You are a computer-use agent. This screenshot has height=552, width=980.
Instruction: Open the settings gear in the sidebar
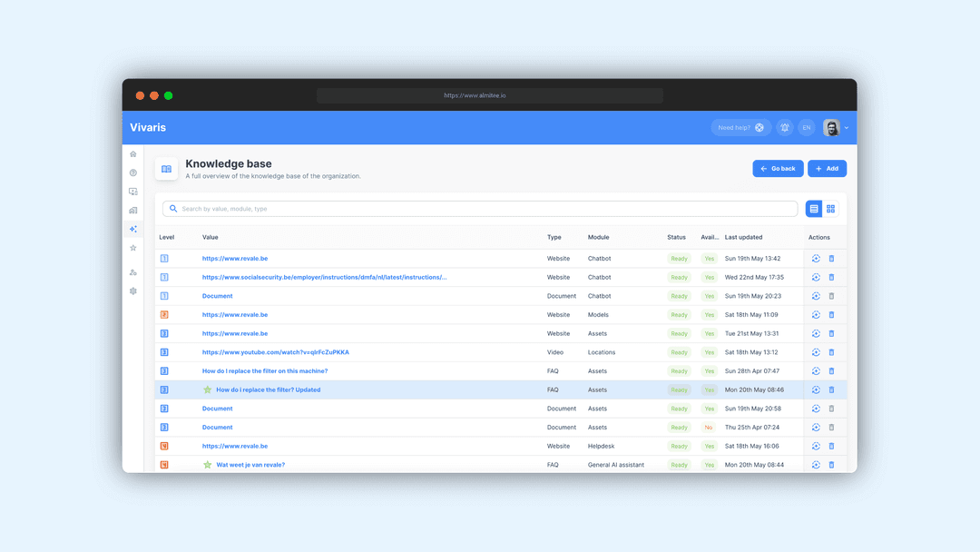132,291
